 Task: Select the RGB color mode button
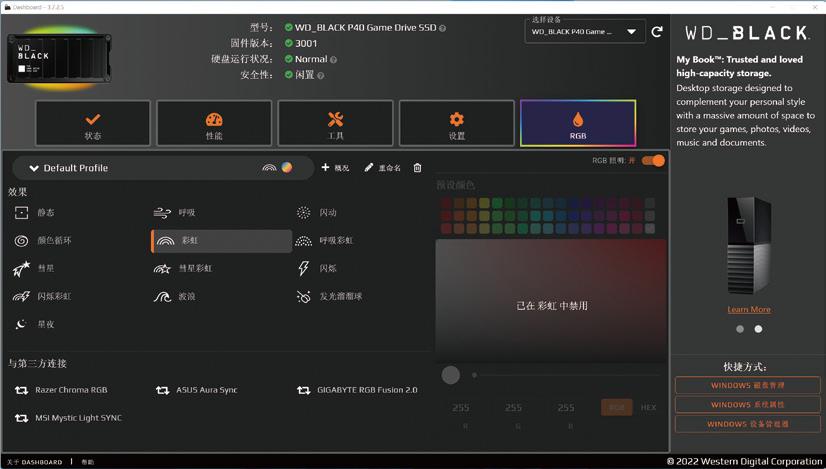coord(617,407)
